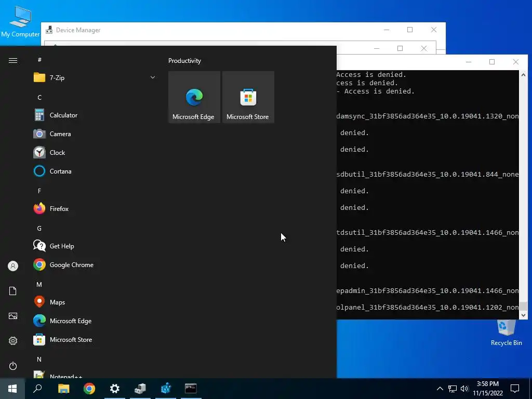Open taskbar Search magnifier
Screen dimensions: 532x399
(37, 389)
